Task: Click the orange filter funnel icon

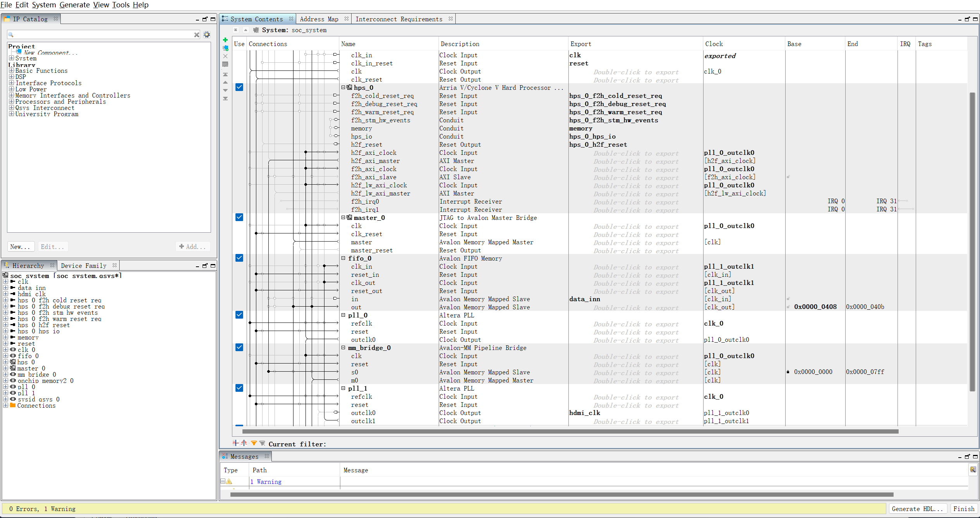Action: click(254, 443)
